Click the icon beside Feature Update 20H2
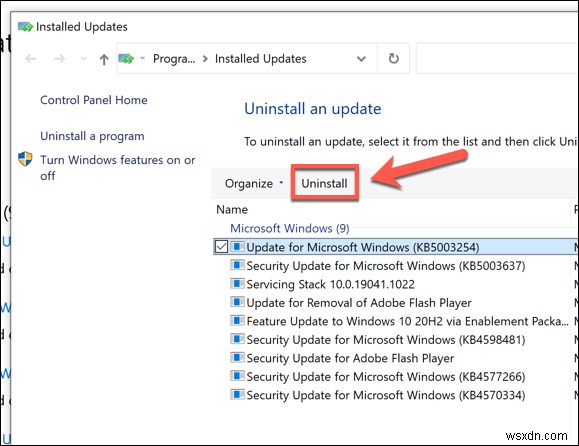Screen dimensions: 579x446 click(237, 320)
